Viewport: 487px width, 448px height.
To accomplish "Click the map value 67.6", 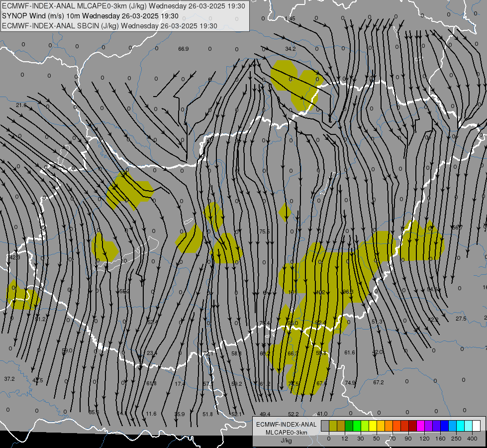I will click(x=321, y=384).
